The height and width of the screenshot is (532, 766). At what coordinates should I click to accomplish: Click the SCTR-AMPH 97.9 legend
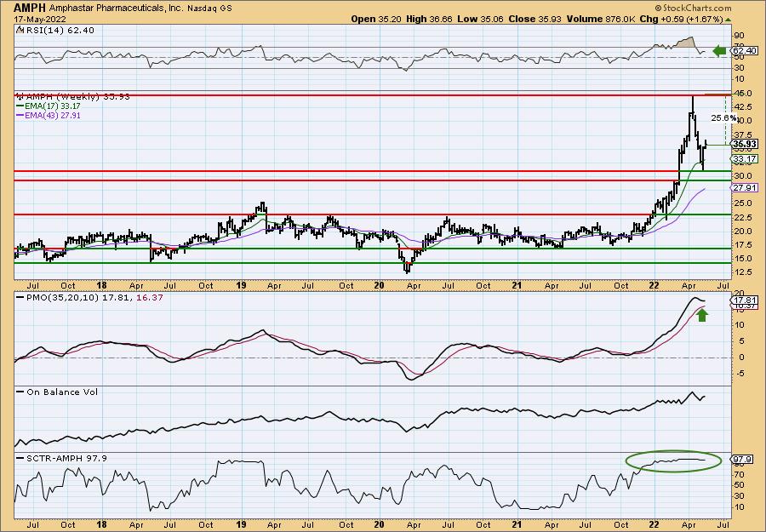(x=61, y=458)
